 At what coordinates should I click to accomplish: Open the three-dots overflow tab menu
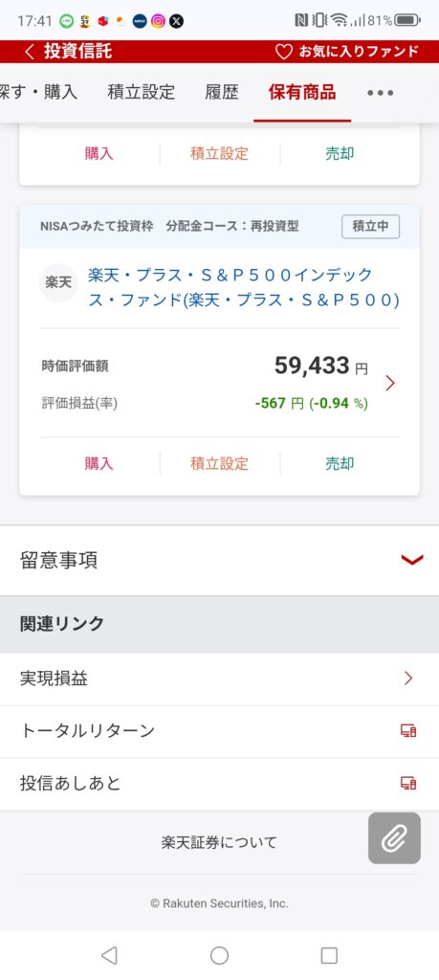coord(381,93)
